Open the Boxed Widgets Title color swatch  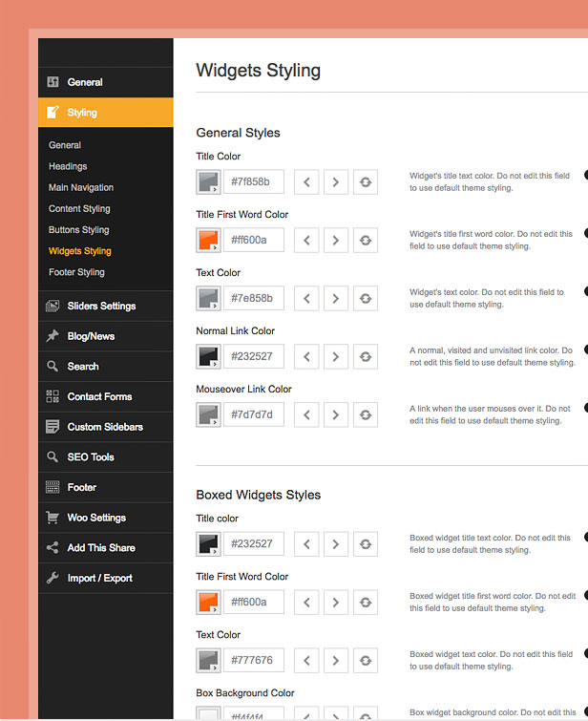(208, 544)
